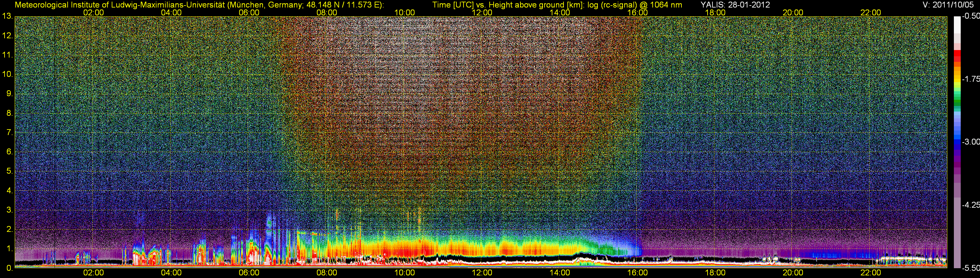This screenshot has height=278, width=980.
Task: Pick the -0.50 value on the color scale
Action: (971, 16)
